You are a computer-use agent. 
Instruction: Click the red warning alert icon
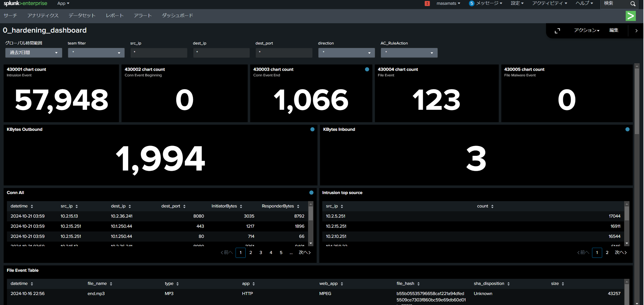427,4
